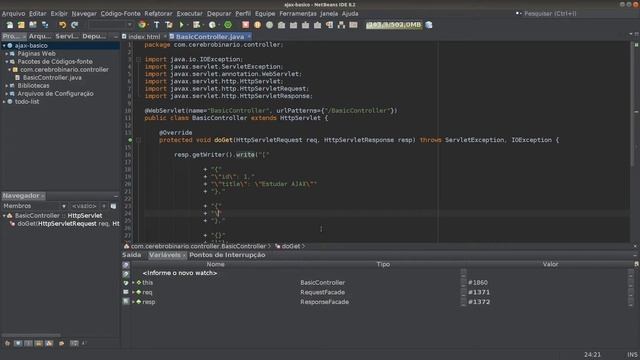640x360 pixels.
Task: Click the Save All toolbar icon
Action: 45,25
